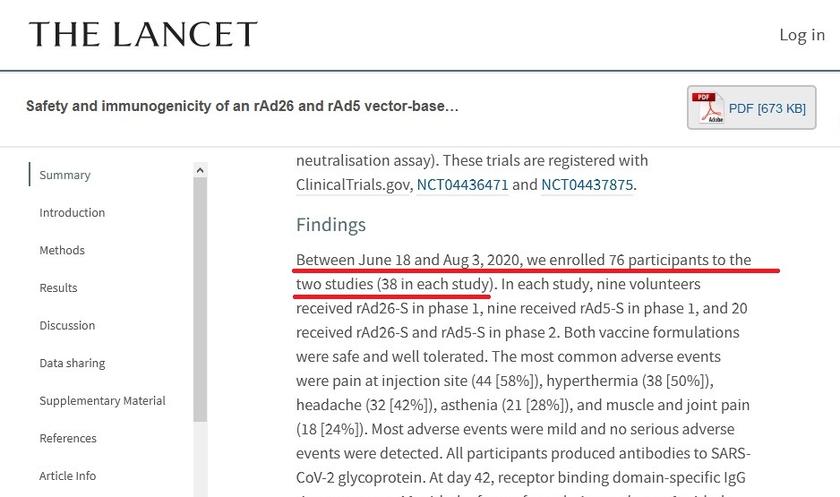Download the PDF [673 KB] file
The height and width of the screenshot is (497, 840).
pos(752,108)
